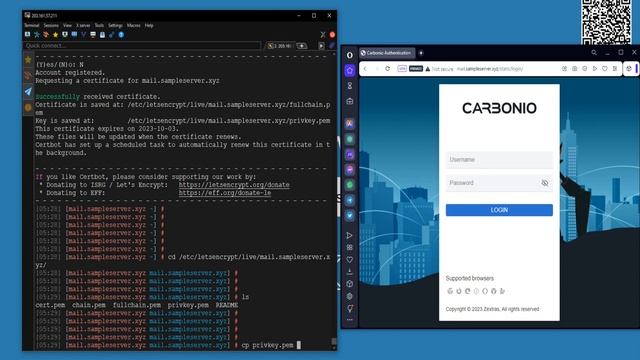Click the three-dot more icon in Opera sidebar
640x360 pixels.
pos(350,320)
